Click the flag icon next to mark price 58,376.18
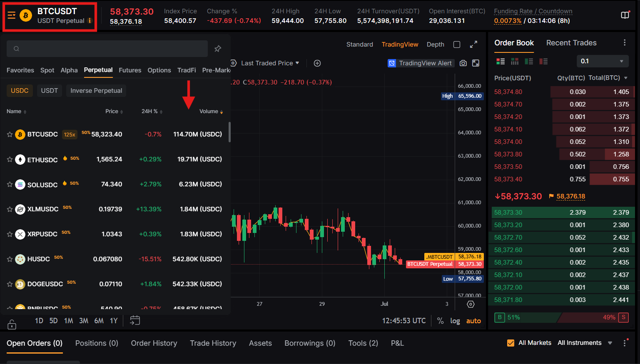Image resolution: width=640 pixels, height=364 pixels. [551, 196]
